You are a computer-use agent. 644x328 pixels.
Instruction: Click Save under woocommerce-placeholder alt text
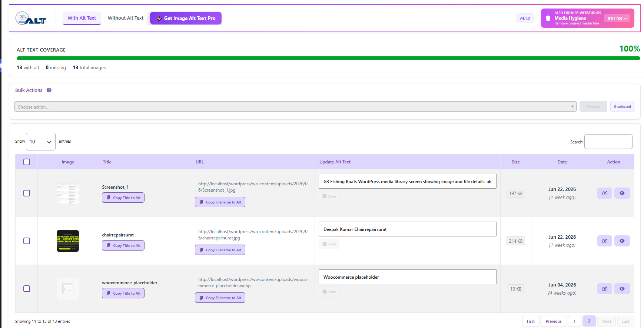click(x=329, y=292)
